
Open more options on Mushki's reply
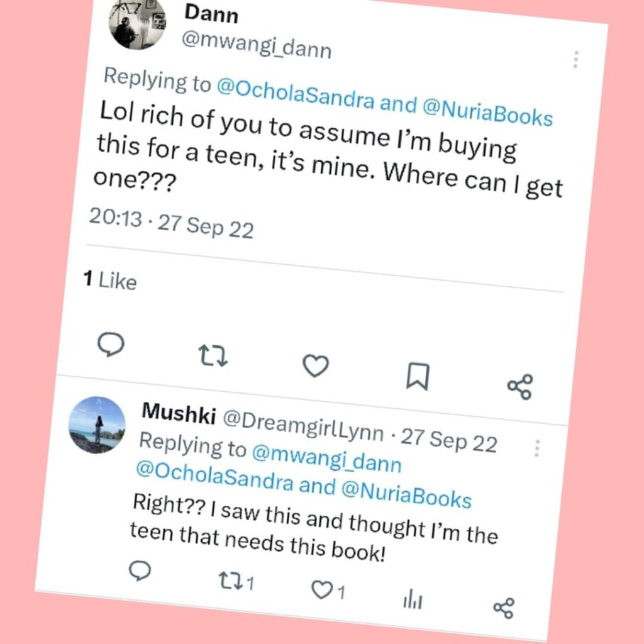[x=536, y=448]
